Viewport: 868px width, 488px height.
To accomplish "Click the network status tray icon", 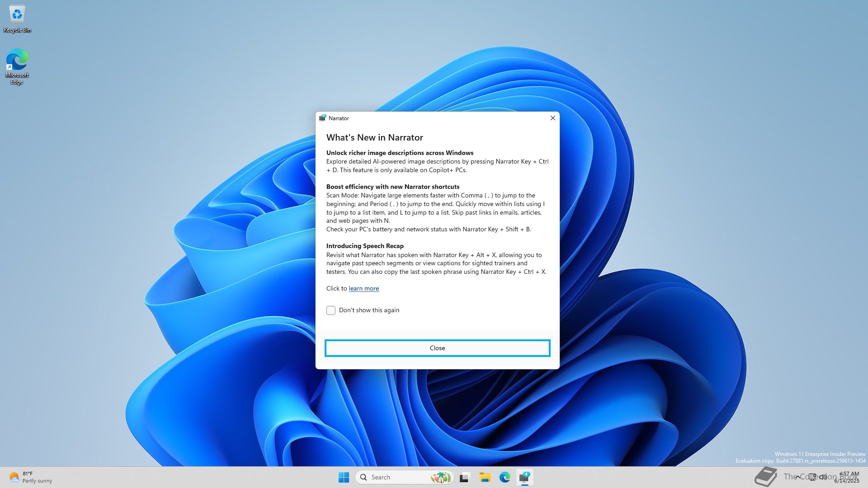I will coord(812,476).
